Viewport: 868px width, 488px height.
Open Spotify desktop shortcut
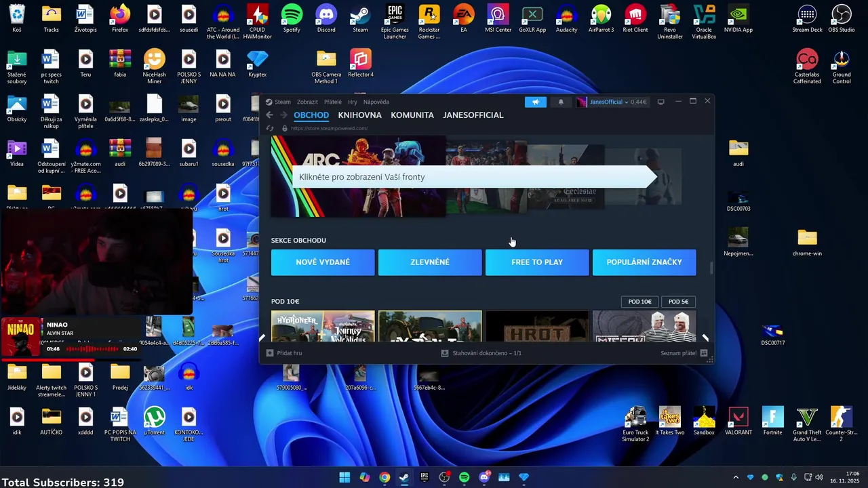click(x=292, y=19)
